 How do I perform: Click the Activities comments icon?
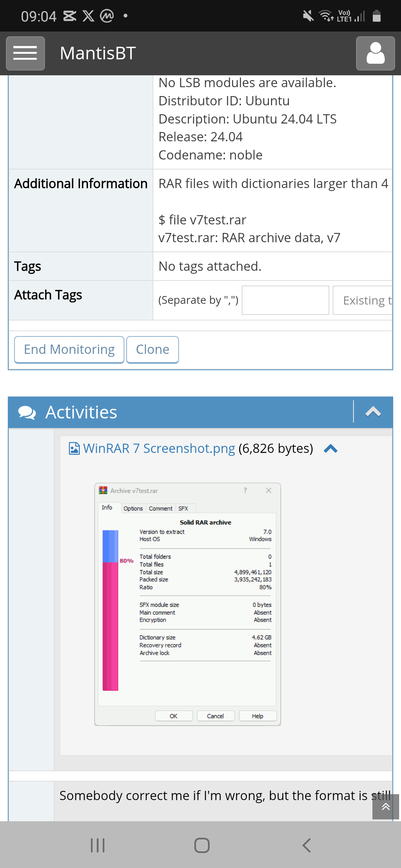[x=27, y=412]
